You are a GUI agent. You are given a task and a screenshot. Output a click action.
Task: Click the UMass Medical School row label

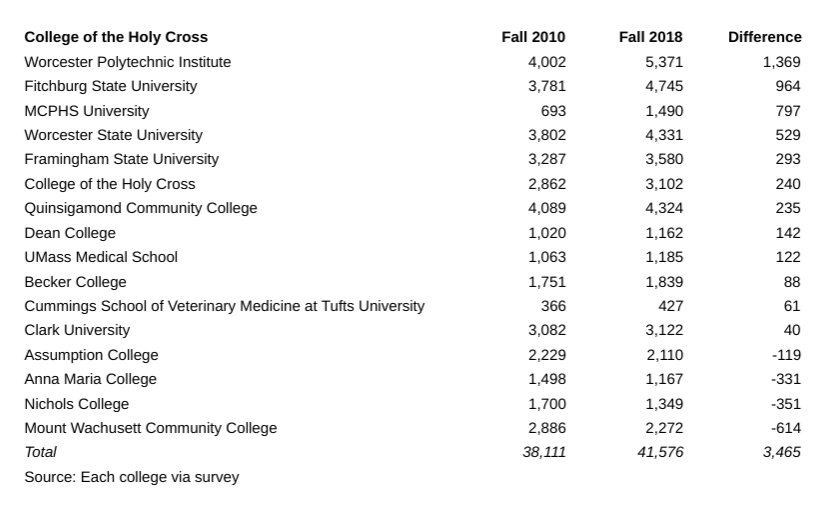101,257
